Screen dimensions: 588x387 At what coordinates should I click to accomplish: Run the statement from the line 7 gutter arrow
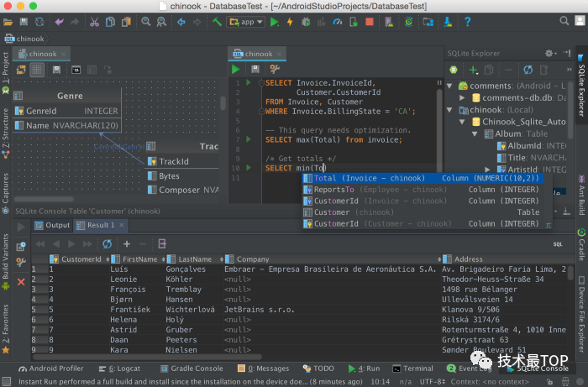click(x=249, y=139)
